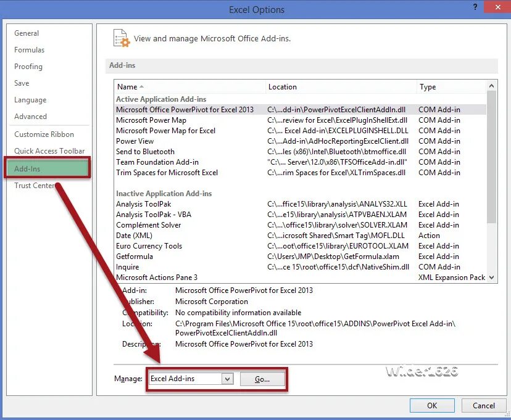Select Language in the sidebar
The height and width of the screenshot is (420, 511).
(30, 100)
